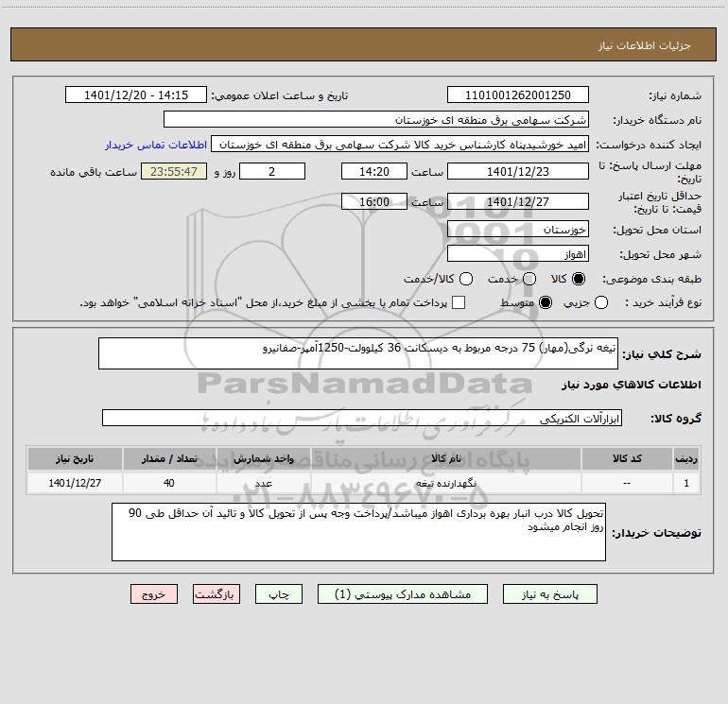
Task: Select the نگهدارنده تیغه table row
Action: click(x=364, y=483)
